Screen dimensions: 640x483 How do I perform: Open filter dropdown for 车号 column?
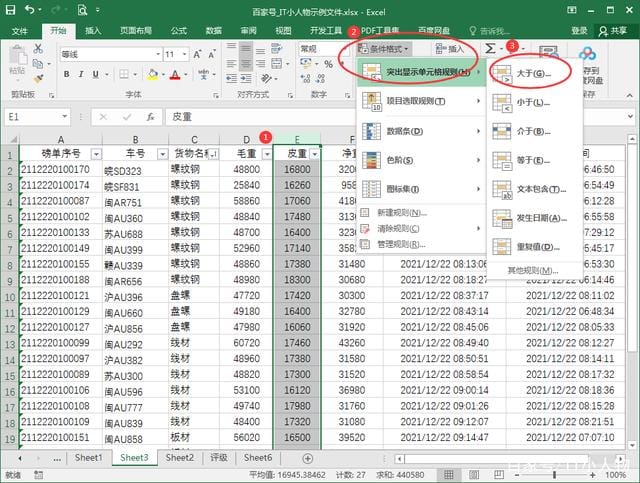pyautogui.click(x=160, y=154)
